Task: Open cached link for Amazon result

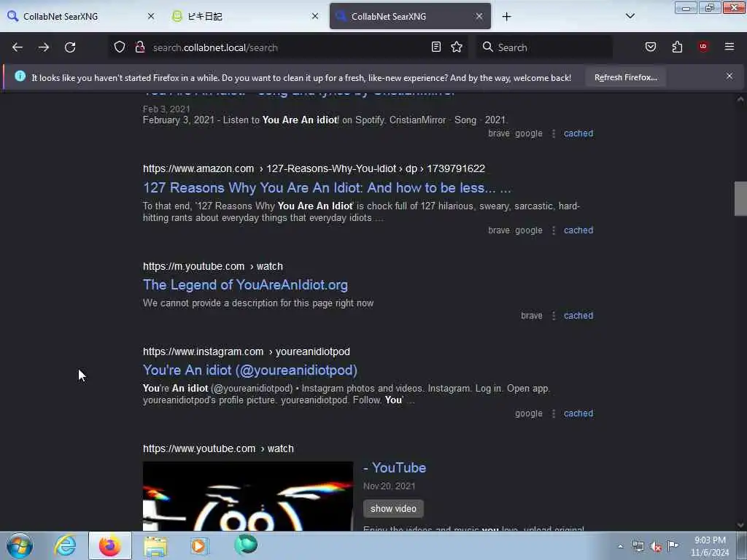Action: click(x=578, y=230)
